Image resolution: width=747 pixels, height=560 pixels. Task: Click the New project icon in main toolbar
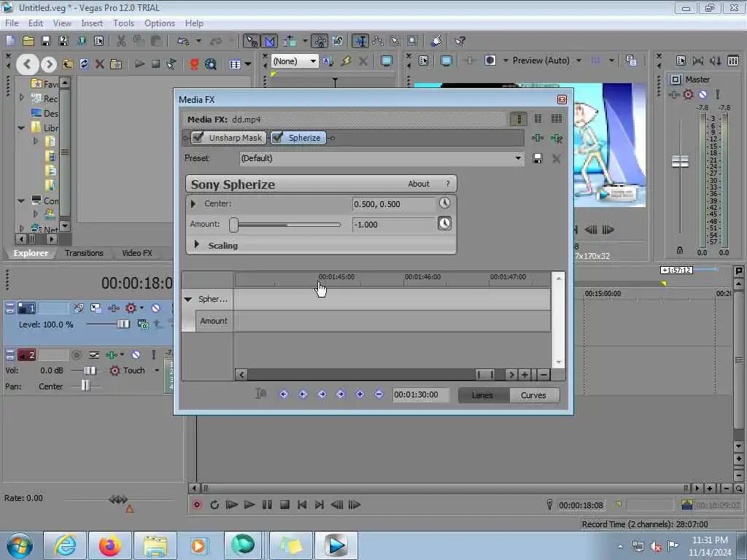(11, 42)
